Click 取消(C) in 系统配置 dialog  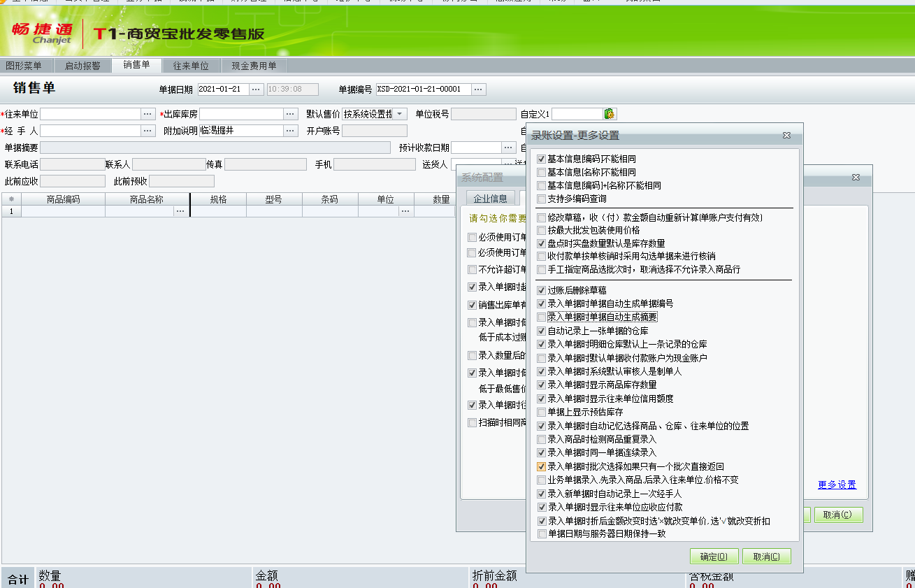pyautogui.click(x=837, y=515)
